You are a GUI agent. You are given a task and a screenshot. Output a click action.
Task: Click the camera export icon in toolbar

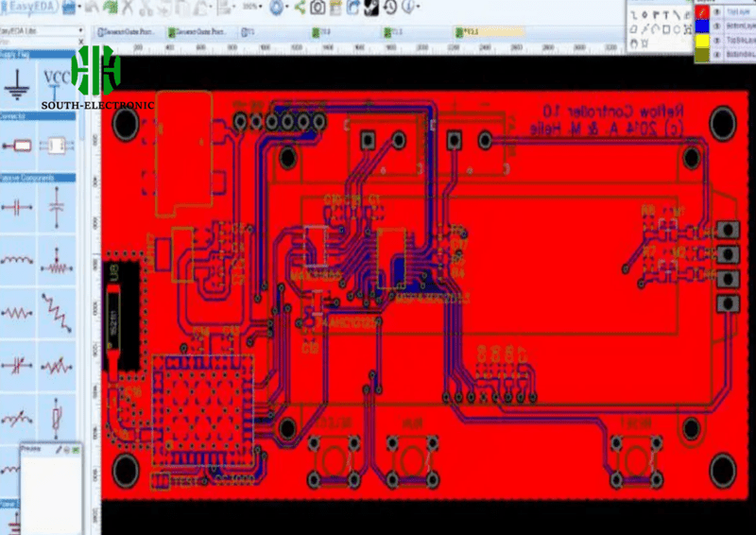pyautogui.click(x=318, y=8)
